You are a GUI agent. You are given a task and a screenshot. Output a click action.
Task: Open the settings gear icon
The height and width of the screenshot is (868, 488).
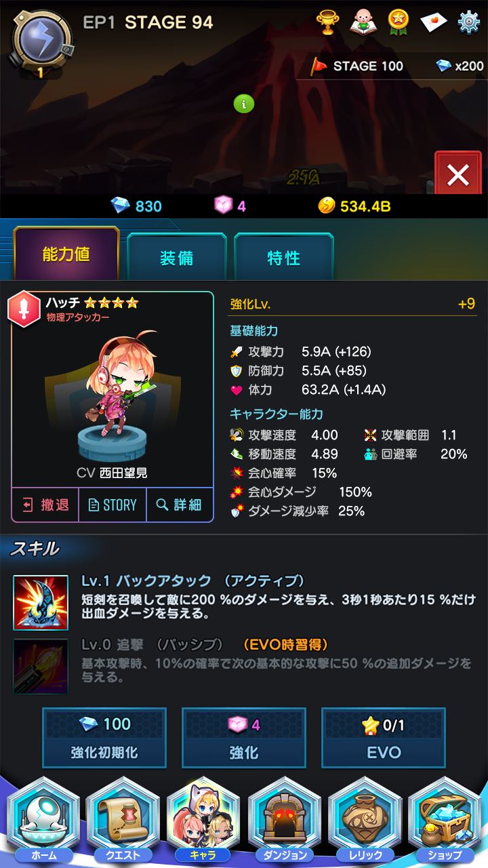(x=468, y=22)
